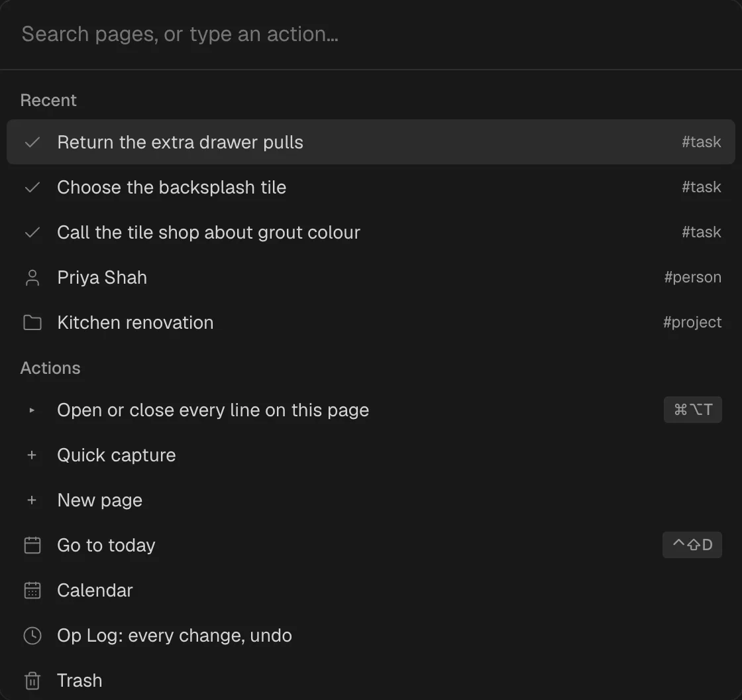Viewport: 742px width, 700px height.
Task: Run Open or close every line on this page
Action: point(371,410)
